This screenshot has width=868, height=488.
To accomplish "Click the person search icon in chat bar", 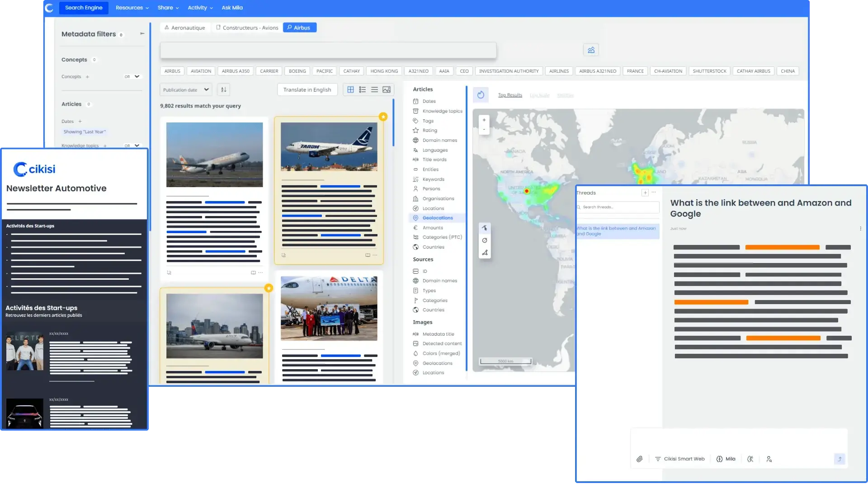I will coord(769,459).
